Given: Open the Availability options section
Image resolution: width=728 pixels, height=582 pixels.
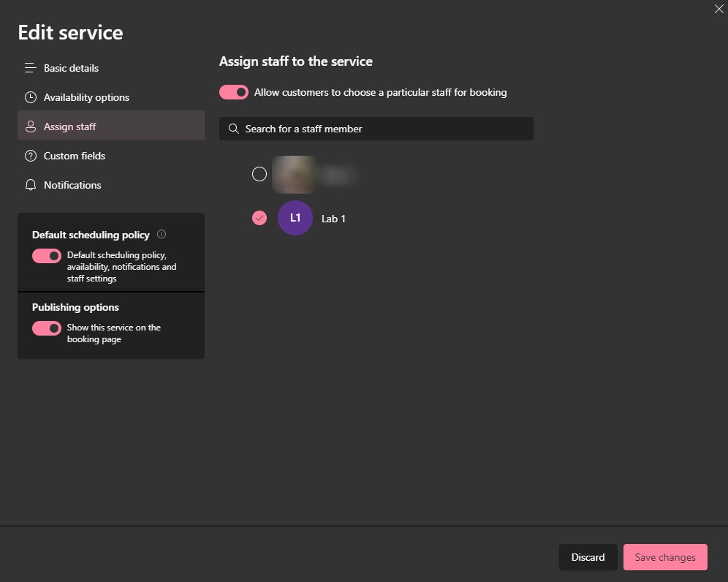Looking at the screenshot, I should pos(86,97).
